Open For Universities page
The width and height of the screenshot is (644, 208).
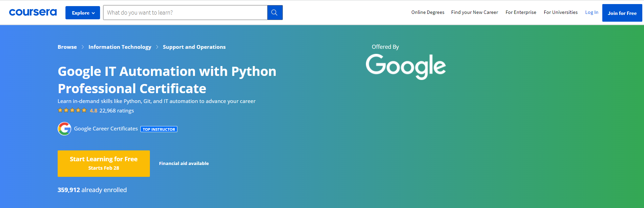pyautogui.click(x=561, y=12)
